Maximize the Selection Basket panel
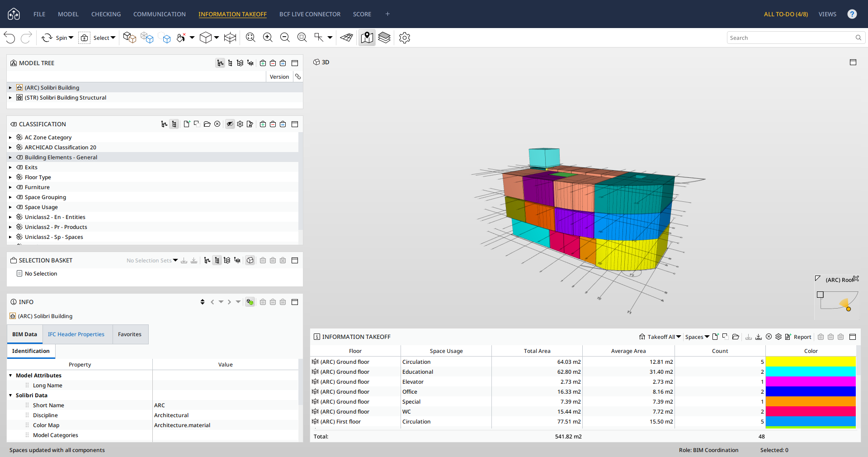Viewport: 868px width, 457px height. 295,260
